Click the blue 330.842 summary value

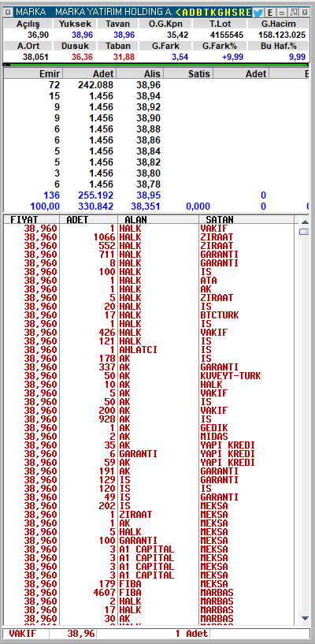tap(95, 207)
